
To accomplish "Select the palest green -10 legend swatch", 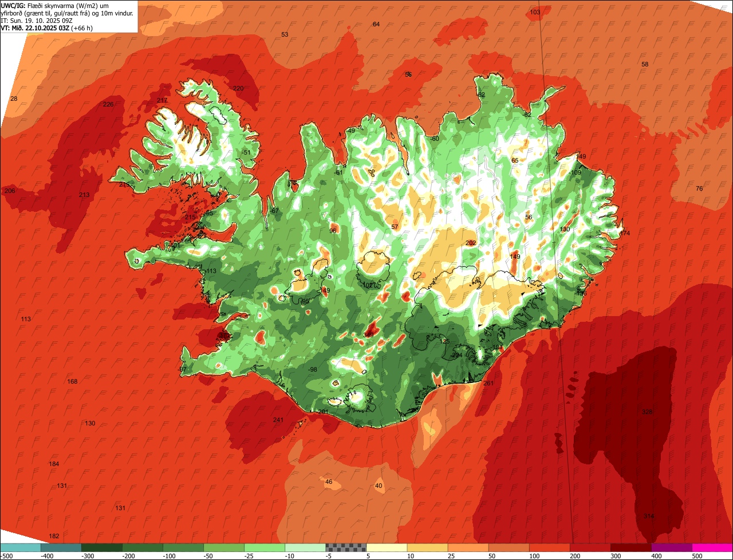I will pos(305,547).
